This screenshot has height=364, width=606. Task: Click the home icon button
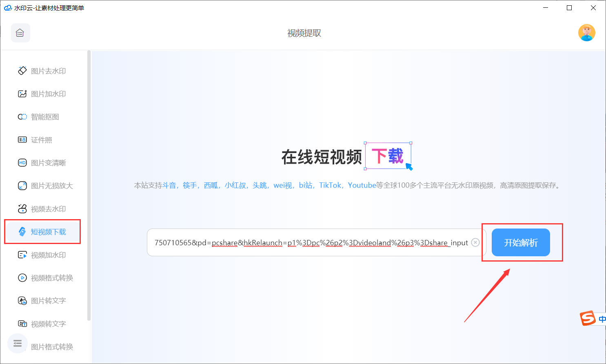tap(20, 33)
